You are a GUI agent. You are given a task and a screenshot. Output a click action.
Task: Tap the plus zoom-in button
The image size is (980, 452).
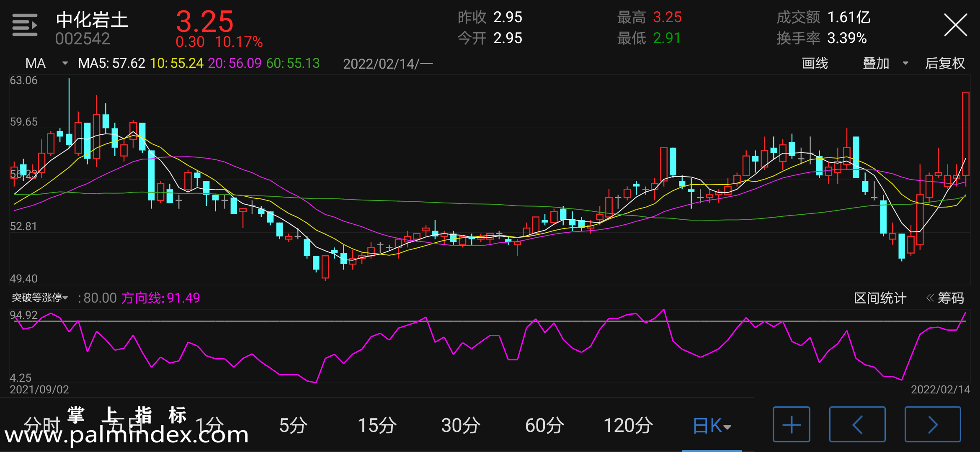point(791,424)
